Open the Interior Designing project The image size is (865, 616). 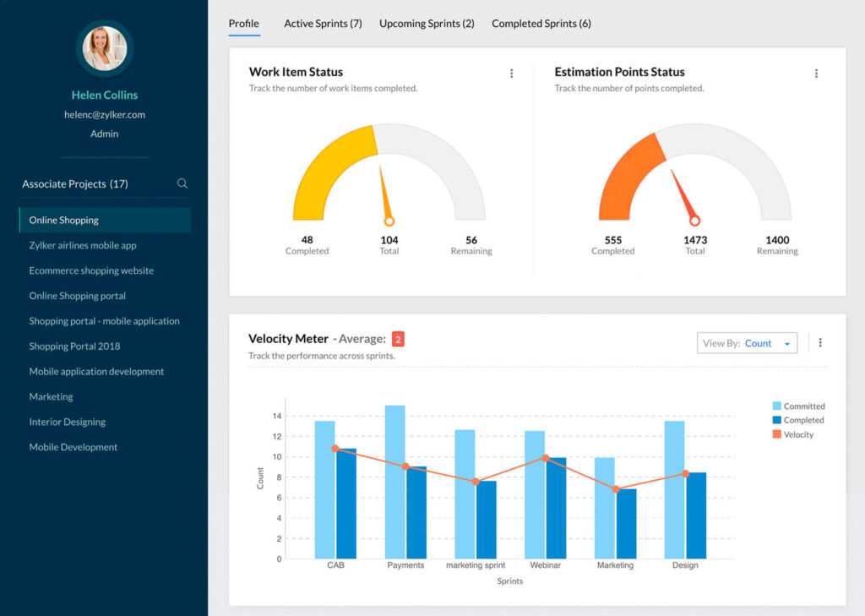click(x=68, y=422)
